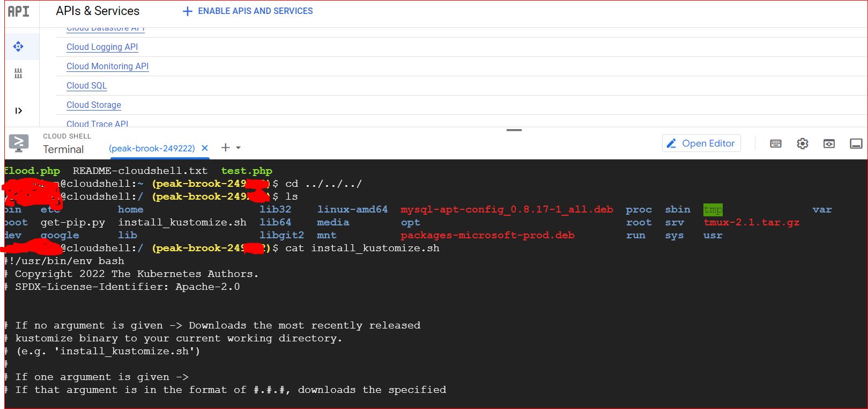Open the Cloud Storage link
Screen dimensions: 868x409
tap(94, 105)
